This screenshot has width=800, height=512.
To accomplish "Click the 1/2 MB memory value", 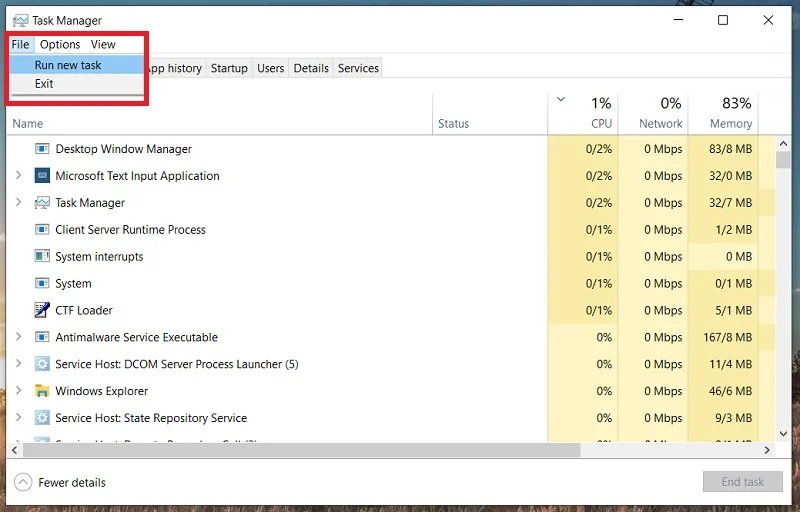I will tap(734, 229).
